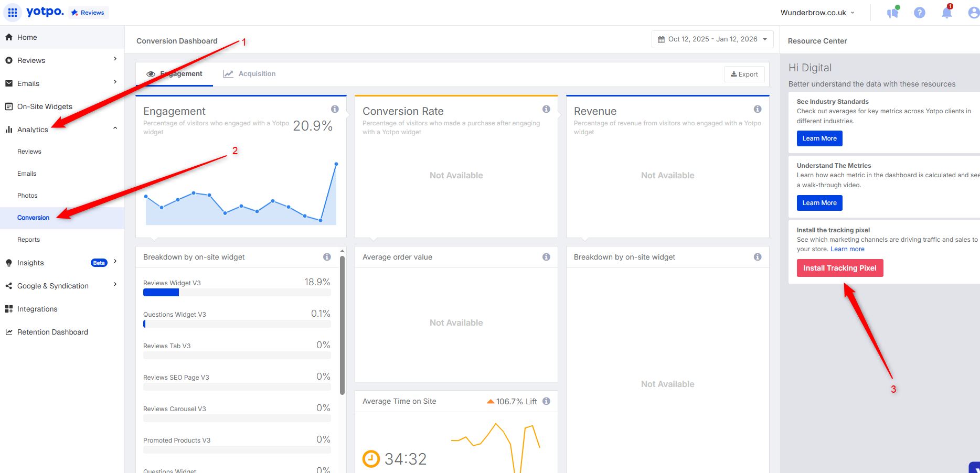Click the Reviews star icon in sidebar
Viewport: 980px width, 473px height.
[9, 60]
